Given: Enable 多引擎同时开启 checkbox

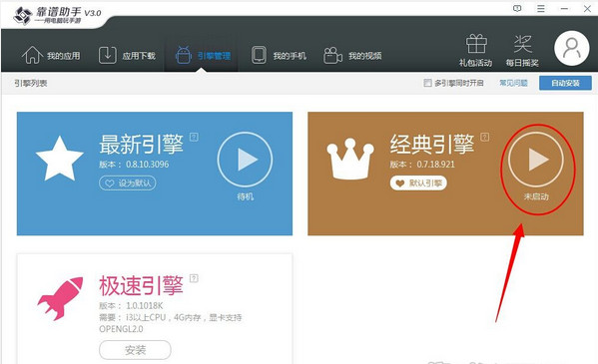Looking at the screenshot, I should pos(427,83).
